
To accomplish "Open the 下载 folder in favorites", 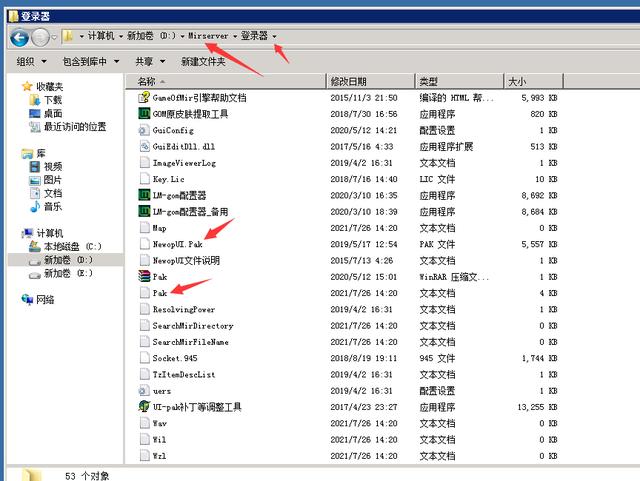I will tap(52, 100).
